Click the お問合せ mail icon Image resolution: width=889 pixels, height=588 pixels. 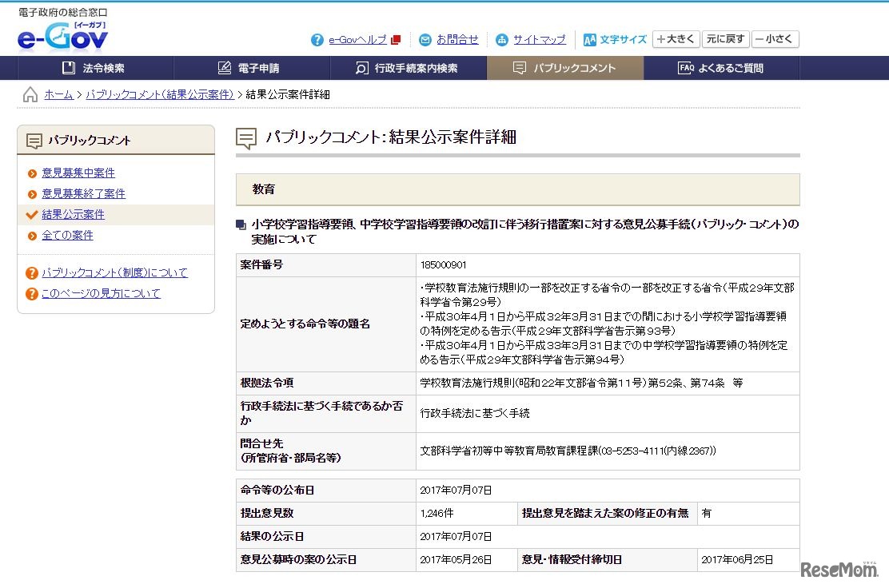(x=425, y=40)
